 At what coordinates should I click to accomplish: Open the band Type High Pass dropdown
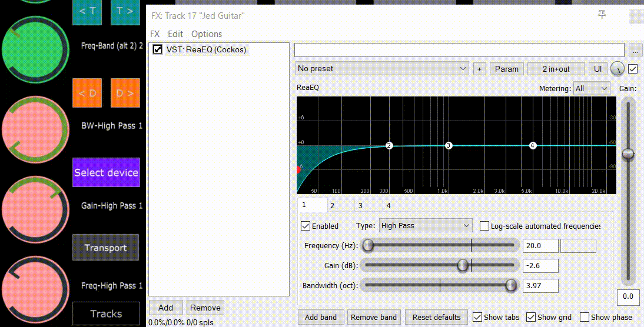(x=425, y=226)
